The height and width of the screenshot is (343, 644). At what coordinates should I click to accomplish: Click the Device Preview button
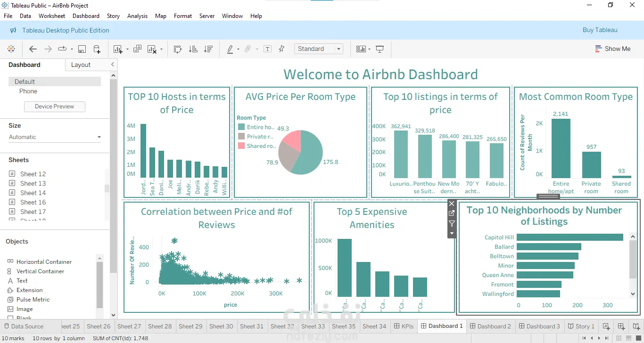[55, 106]
